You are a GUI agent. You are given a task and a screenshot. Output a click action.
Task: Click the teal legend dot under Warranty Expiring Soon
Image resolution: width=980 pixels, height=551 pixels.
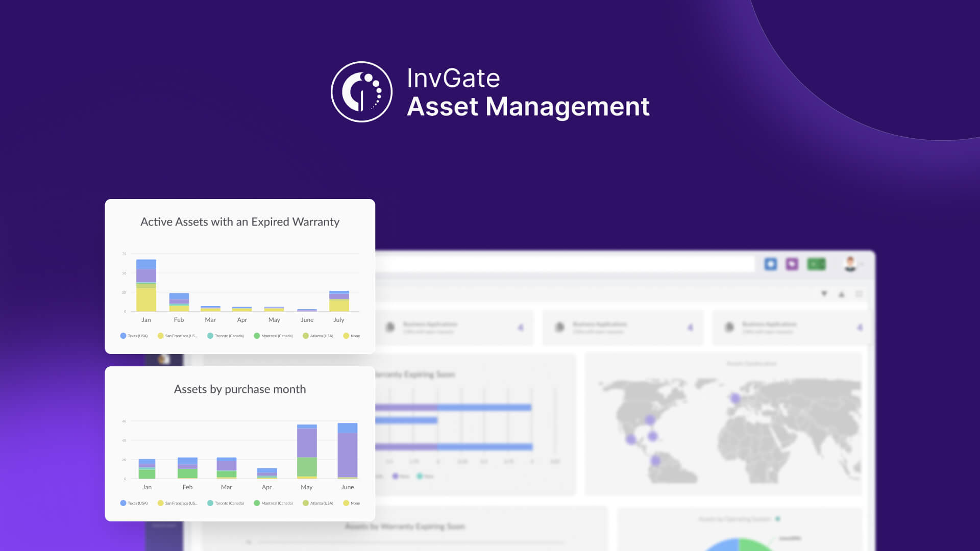pyautogui.click(x=420, y=476)
